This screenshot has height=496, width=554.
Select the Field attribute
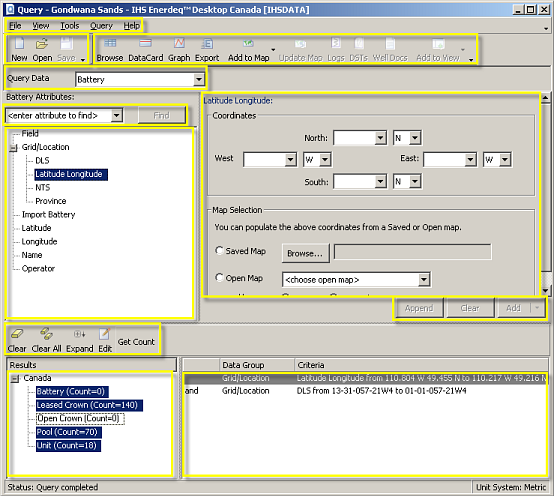(30, 134)
